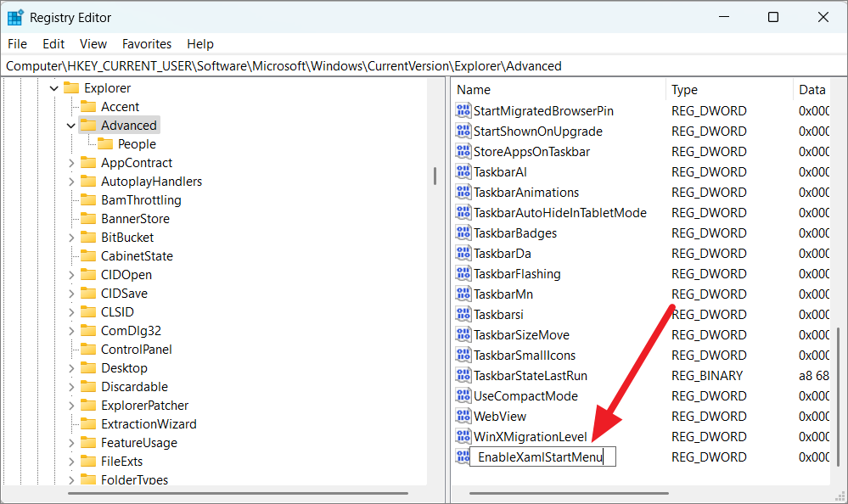Click the Accent folder icon
Screen dimensions: 848x504
[x=88, y=107]
